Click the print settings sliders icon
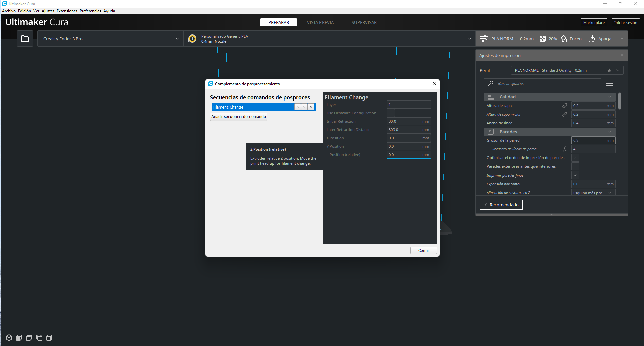 click(x=484, y=39)
